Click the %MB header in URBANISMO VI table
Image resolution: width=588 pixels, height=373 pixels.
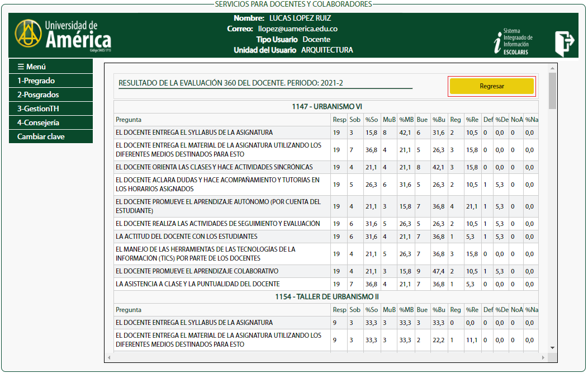pyautogui.click(x=406, y=120)
